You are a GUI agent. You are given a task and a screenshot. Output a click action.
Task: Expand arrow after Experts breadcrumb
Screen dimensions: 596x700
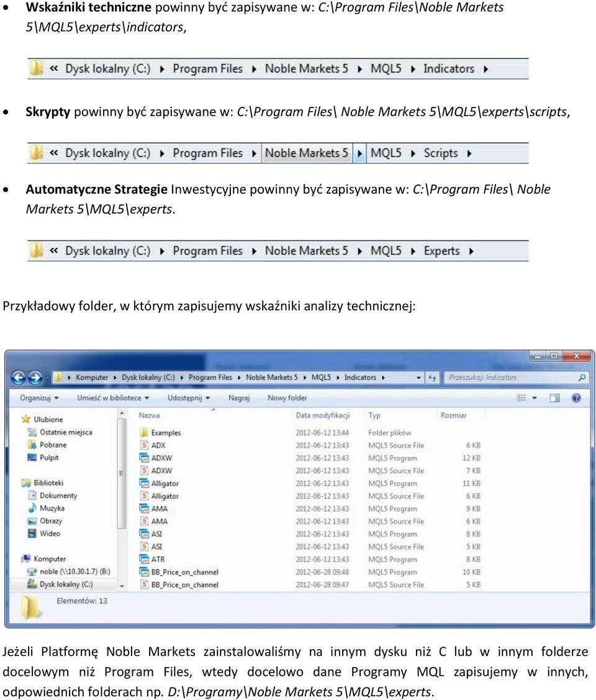471,252
